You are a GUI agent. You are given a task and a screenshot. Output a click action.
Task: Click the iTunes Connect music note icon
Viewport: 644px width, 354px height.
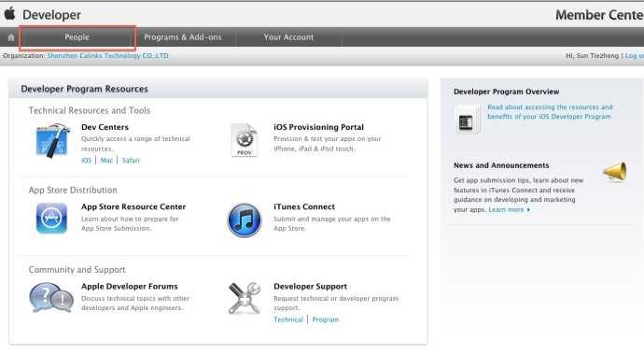245,220
